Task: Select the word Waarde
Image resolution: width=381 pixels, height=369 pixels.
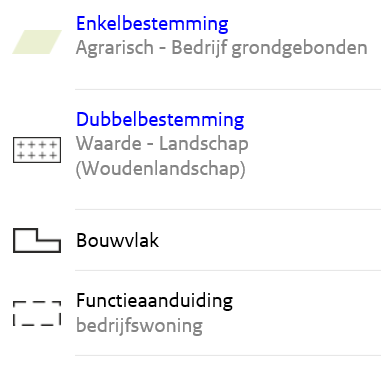Action: [x=109, y=144]
